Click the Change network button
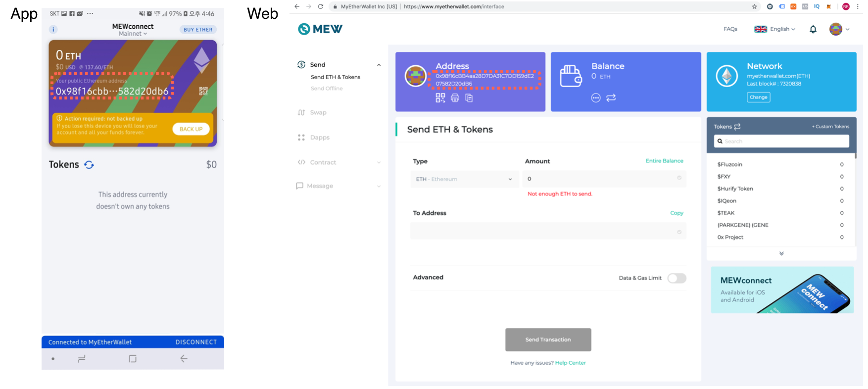 [x=759, y=97]
